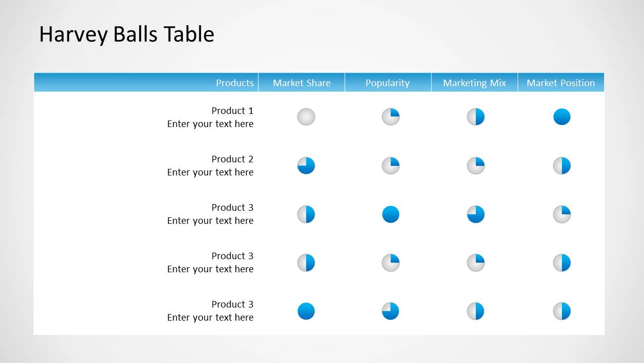644x363 pixels.
Task: Click the Market Position column header
Action: click(560, 83)
